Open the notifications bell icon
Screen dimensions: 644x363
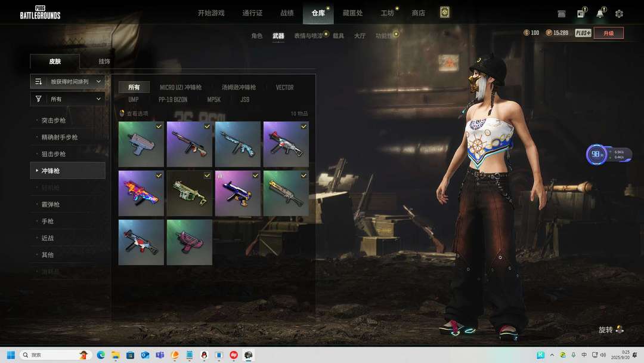pyautogui.click(x=600, y=13)
